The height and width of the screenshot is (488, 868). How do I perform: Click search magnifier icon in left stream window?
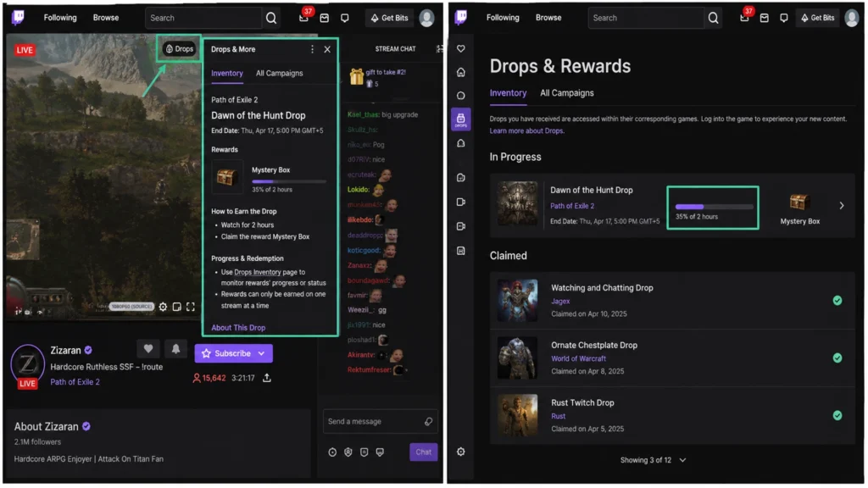(270, 18)
